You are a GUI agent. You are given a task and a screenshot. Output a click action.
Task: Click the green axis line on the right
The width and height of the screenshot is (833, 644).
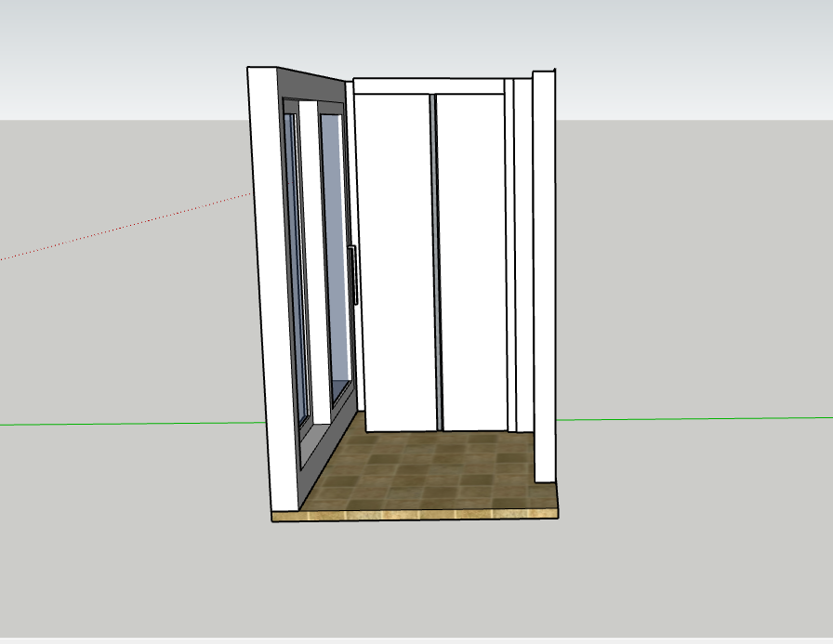click(x=694, y=419)
